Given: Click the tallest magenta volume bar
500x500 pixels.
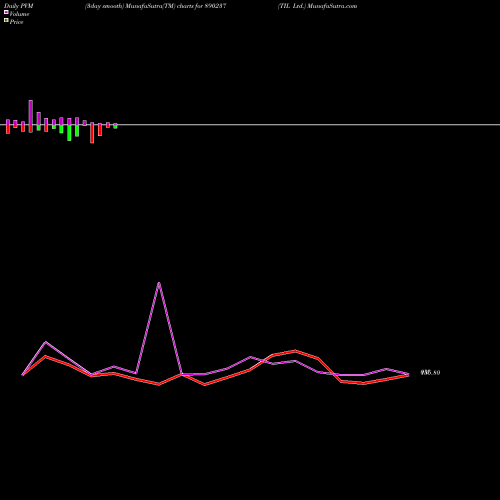Looking at the screenshot, I should (x=31, y=112).
